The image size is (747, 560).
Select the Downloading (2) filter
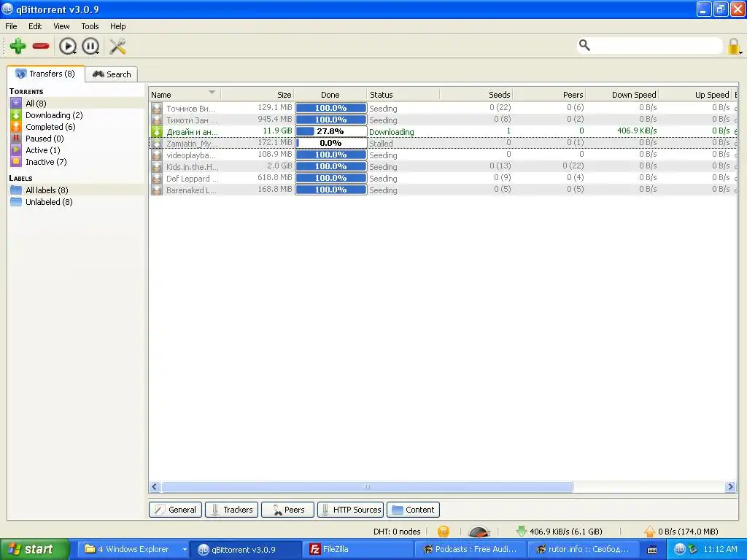tap(54, 115)
